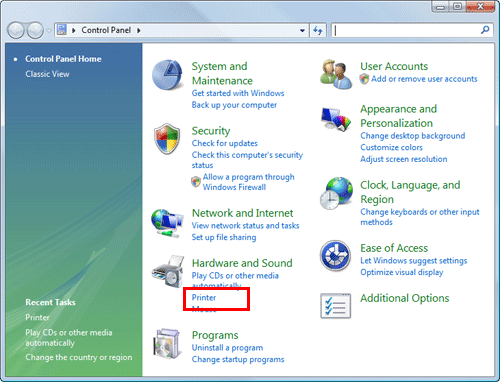Click shield icon beside Allow a program through firewall
This screenshot has width=500, height=382.
[x=196, y=182]
